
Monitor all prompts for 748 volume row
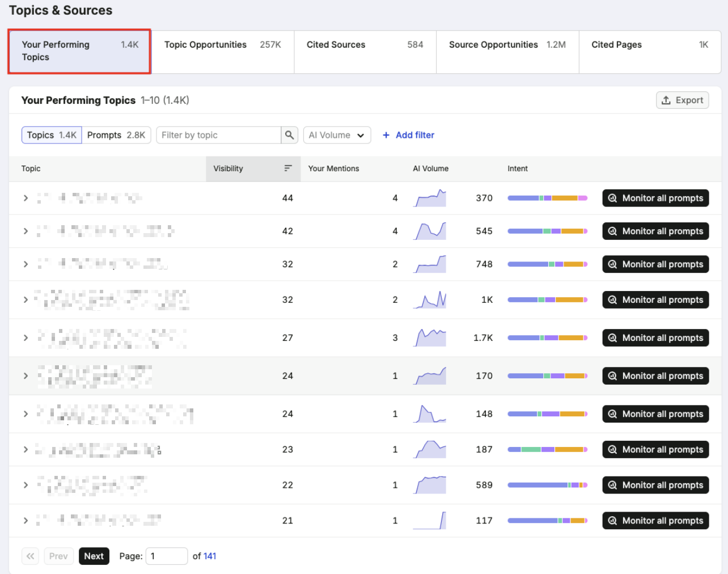(655, 264)
